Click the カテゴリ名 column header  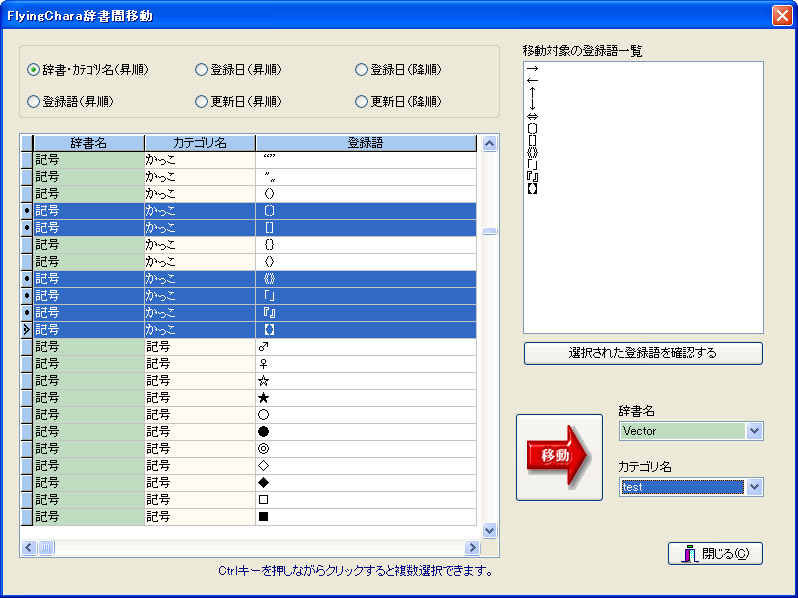click(200, 143)
